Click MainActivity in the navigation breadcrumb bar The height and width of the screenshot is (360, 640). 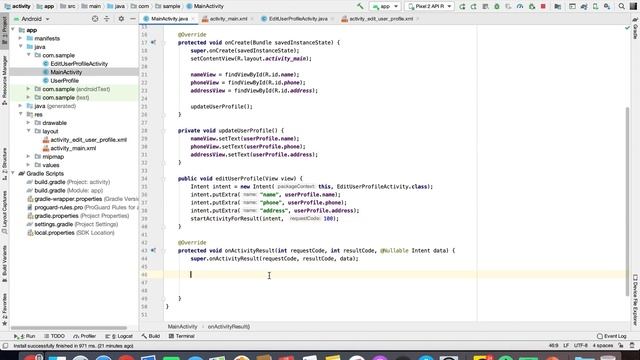(205, 7)
